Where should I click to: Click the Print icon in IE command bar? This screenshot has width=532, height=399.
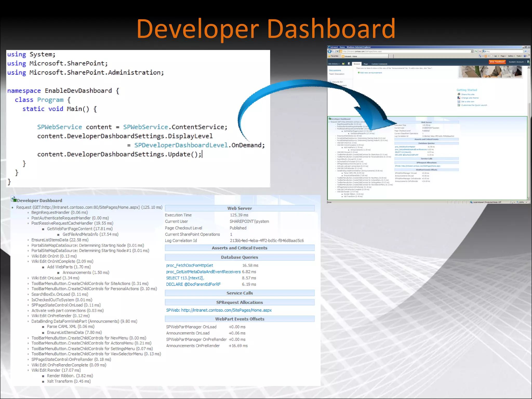coord(496,56)
